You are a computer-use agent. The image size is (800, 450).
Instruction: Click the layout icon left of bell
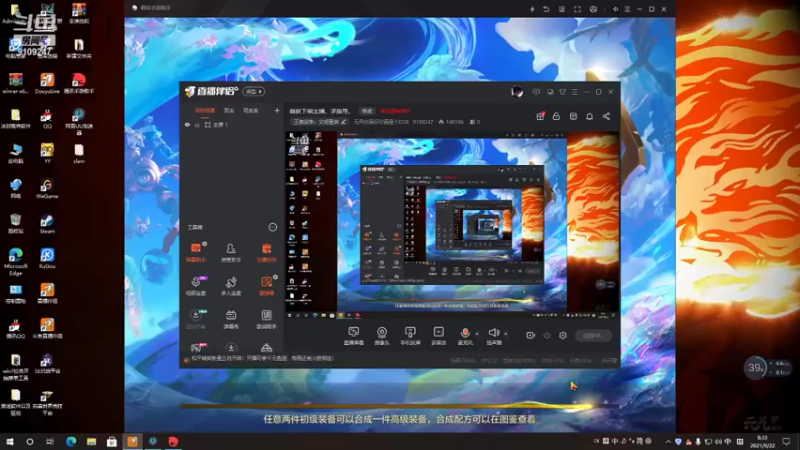point(573,116)
